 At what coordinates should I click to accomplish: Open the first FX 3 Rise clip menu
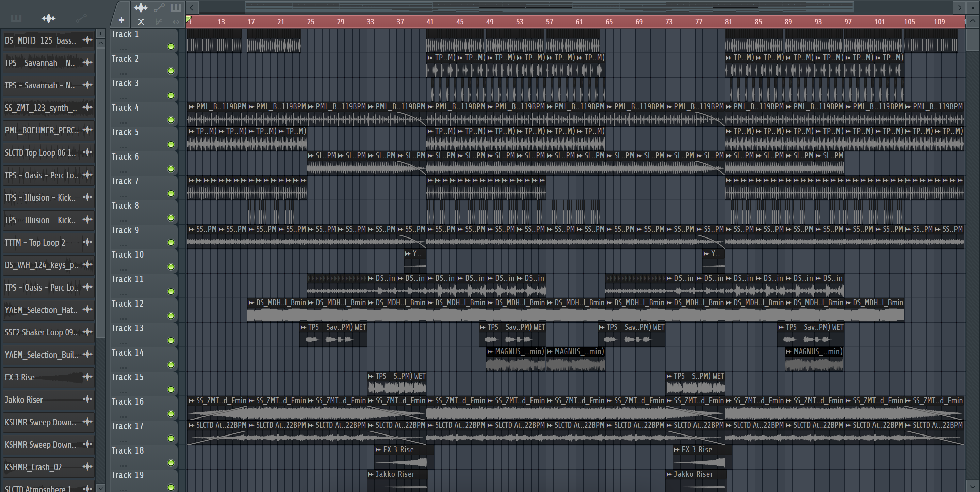pyautogui.click(x=378, y=450)
